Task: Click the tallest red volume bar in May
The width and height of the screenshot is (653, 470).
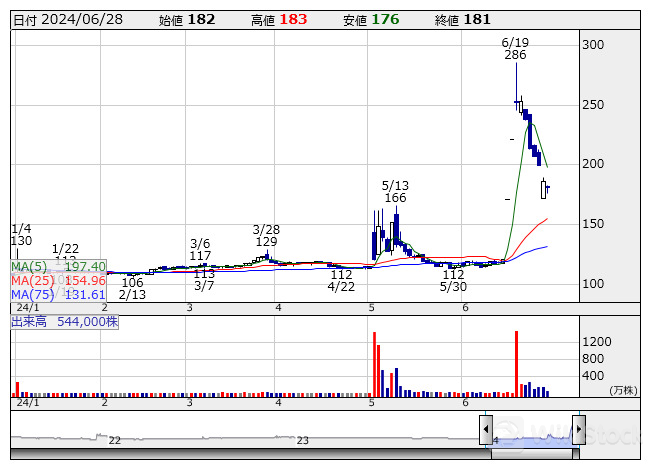Action: 374,364
